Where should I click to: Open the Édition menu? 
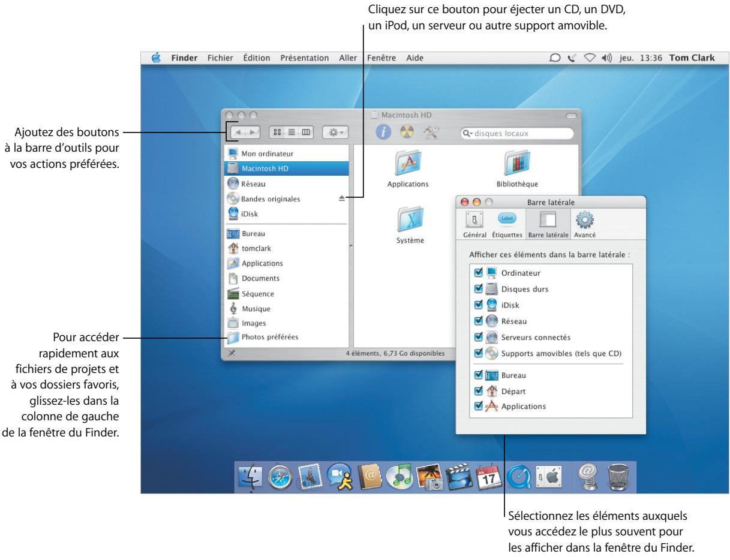tap(257, 58)
